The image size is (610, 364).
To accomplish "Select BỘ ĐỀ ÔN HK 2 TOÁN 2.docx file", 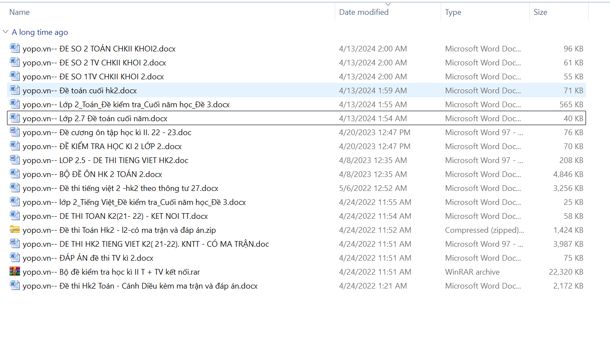I will coord(92,174).
